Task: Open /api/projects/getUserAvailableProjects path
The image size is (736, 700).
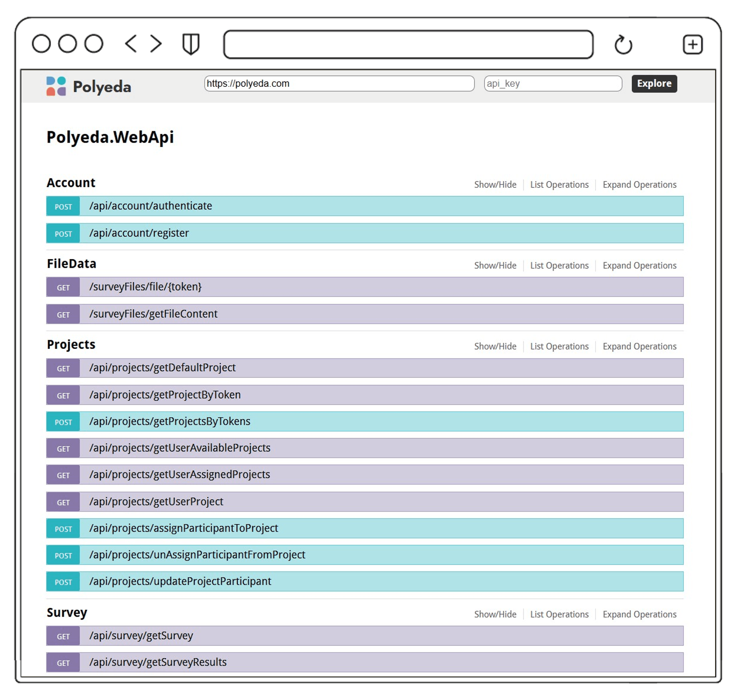Action: (180, 448)
